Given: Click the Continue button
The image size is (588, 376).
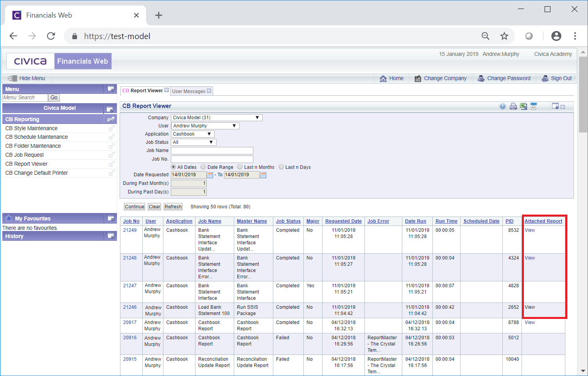Looking at the screenshot, I should (134, 207).
